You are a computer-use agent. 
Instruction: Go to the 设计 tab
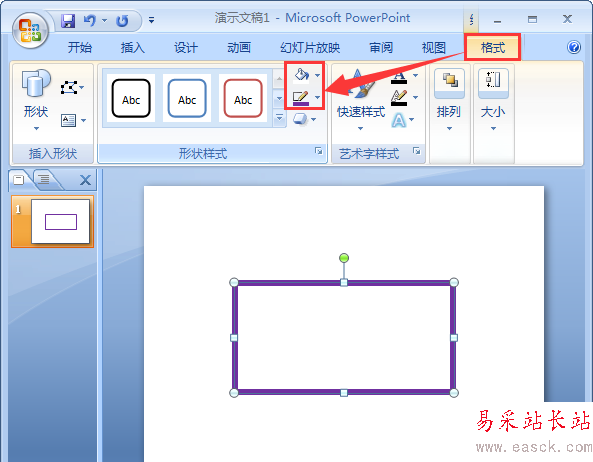coord(186,48)
